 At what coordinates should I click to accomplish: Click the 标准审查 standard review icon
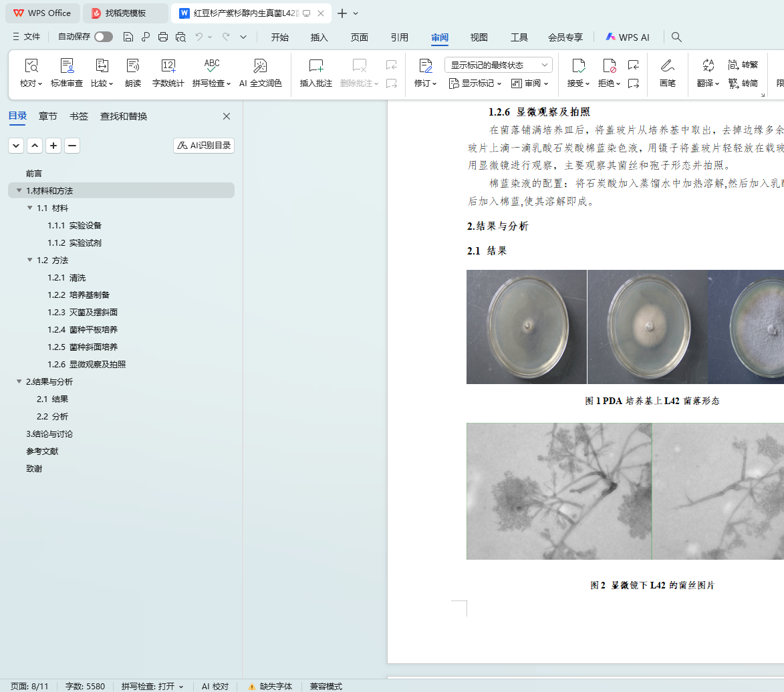click(x=67, y=65)
